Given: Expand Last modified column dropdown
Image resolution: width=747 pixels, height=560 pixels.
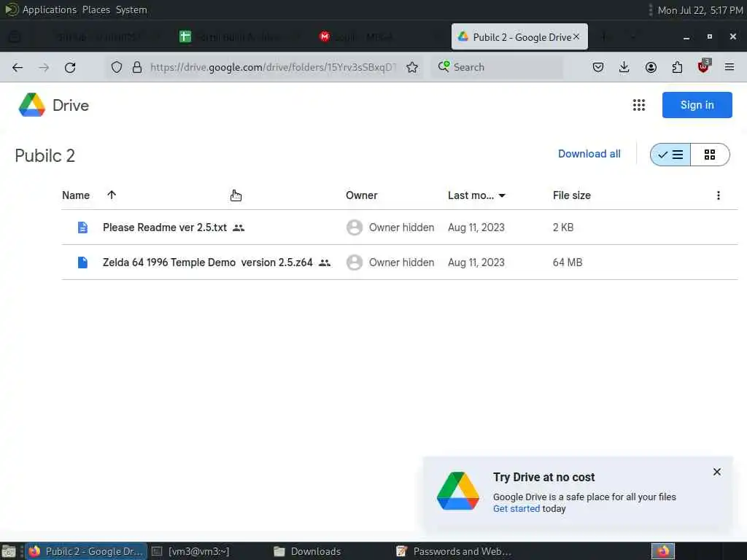Looking at the screenshot, I should (x=502, y=195).
